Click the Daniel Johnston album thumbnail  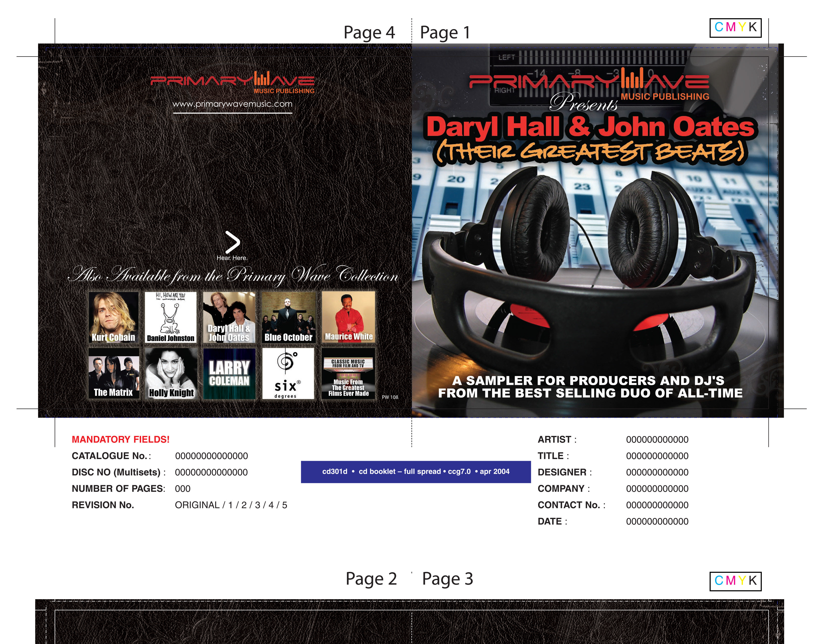point(171,317)
